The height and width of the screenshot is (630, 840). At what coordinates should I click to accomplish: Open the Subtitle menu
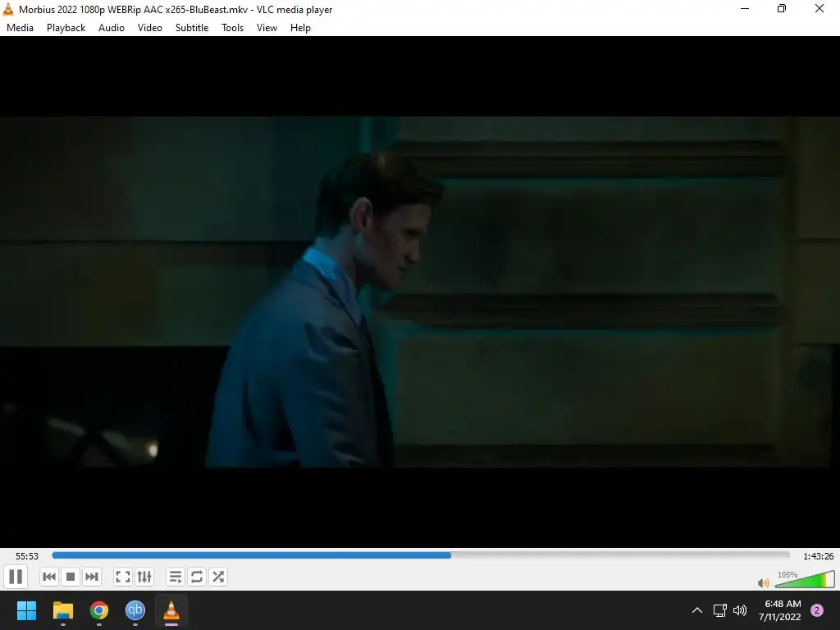pos(192,28)
